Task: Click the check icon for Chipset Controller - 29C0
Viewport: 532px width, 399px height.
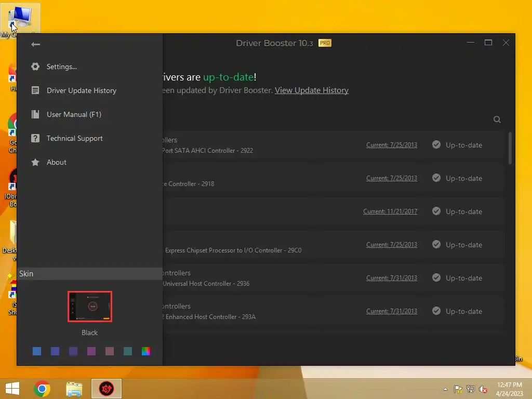Action: tap(436, 245)
